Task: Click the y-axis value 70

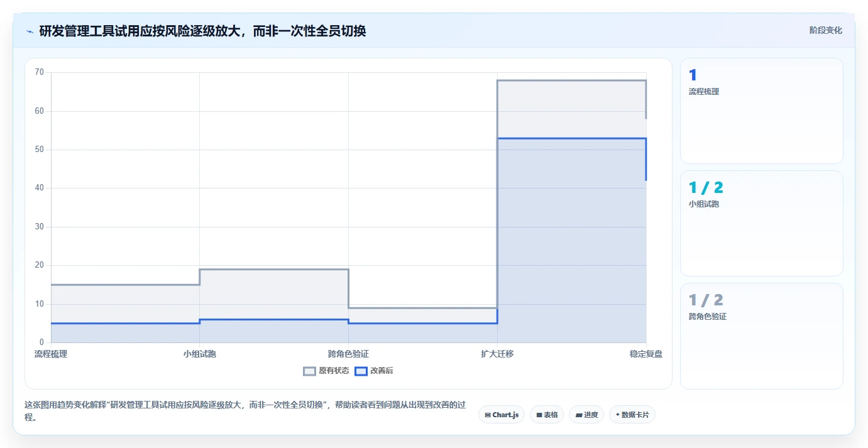Action: click(x=39, y=72)
